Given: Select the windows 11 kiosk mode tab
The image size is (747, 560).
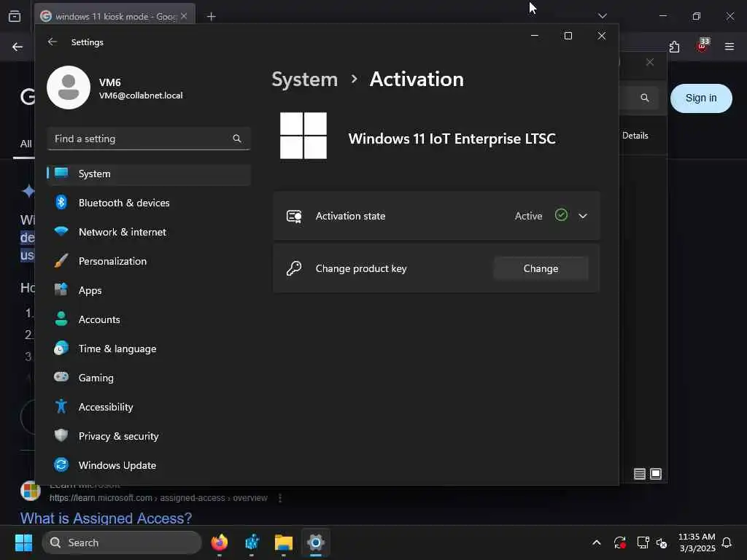Looking at the screenshot, I should click(x=115, y=16).
